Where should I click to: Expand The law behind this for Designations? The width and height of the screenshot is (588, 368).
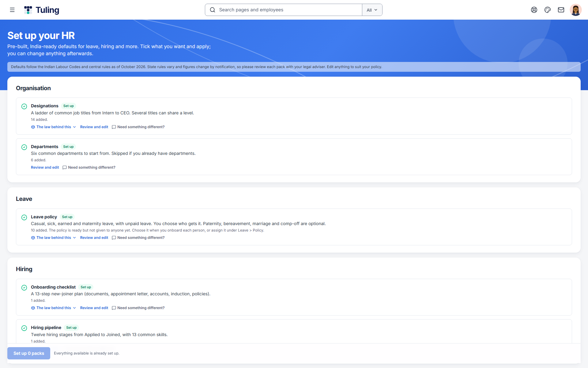tap(54, 127)
